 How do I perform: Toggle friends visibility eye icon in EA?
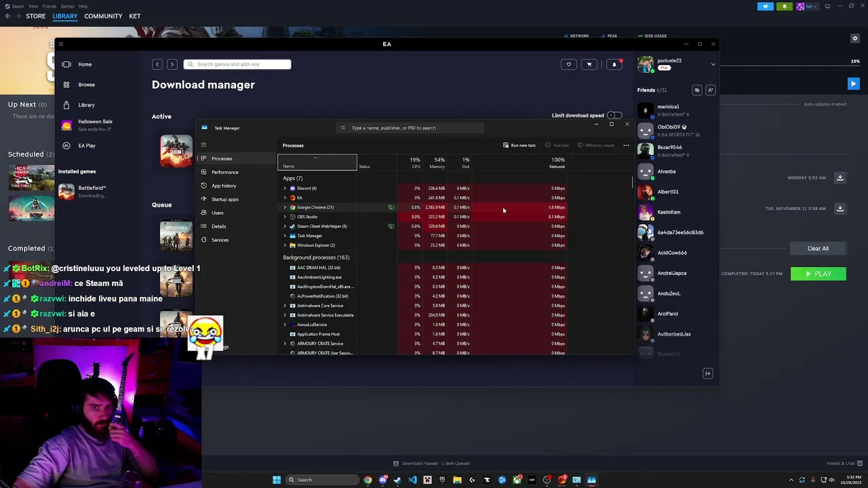tap(696, 90)
